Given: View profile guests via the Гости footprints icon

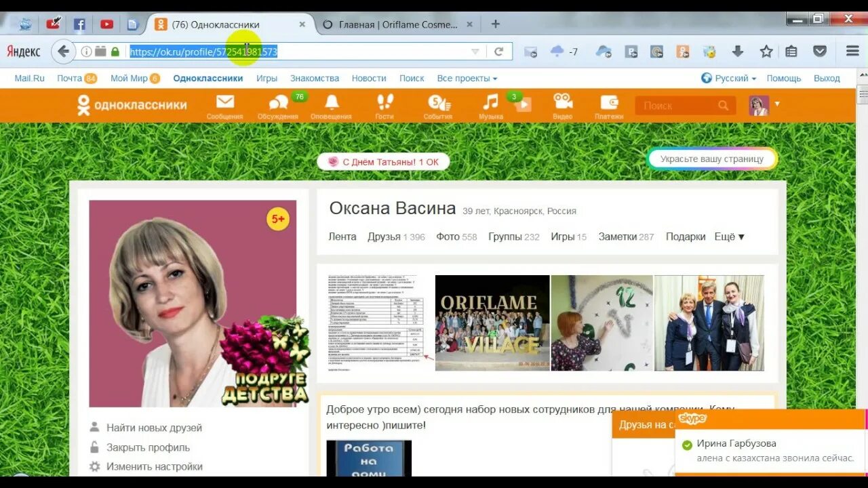Looking at the screenshot, I should pyautogui.click(x=384, y=102).
